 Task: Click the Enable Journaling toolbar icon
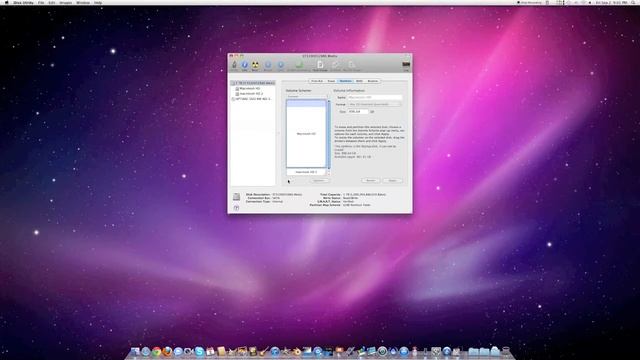299,66
